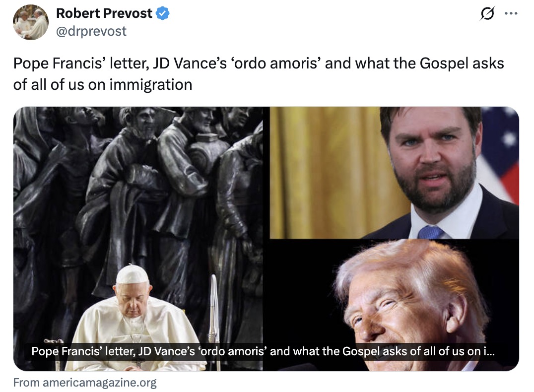Image resolution: width=534 pixels, height=392 pixels.
Task: Open the three-dot more options menu
Action: click(511, 13)
